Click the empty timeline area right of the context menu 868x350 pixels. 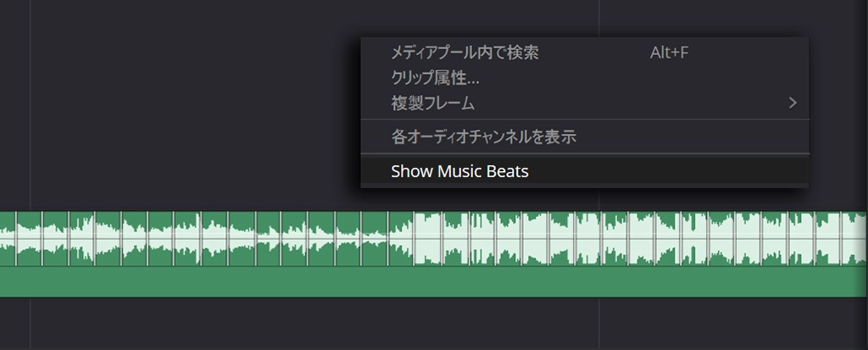839,102
